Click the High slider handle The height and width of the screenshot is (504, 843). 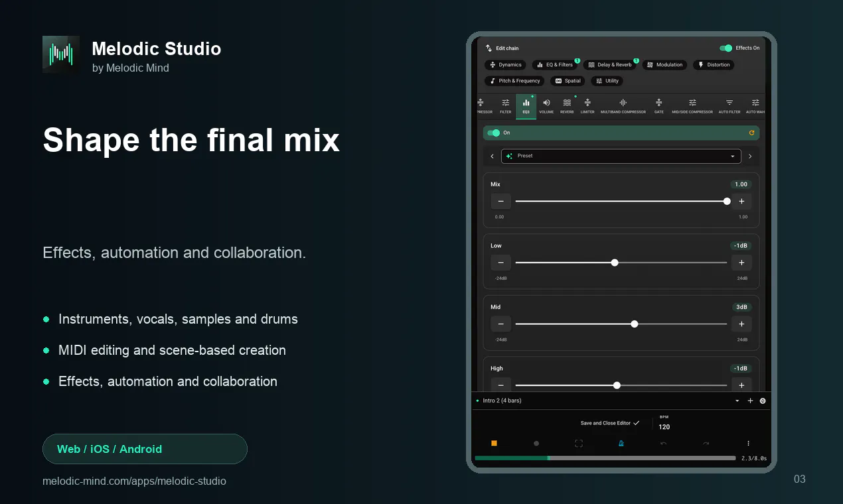(617, 385)
